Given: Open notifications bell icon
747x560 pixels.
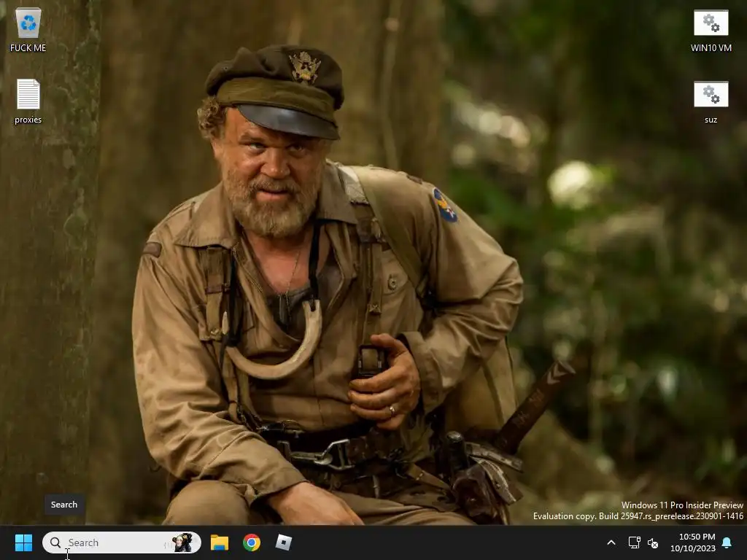Looking at the screenshot, I should coord(727,542).
